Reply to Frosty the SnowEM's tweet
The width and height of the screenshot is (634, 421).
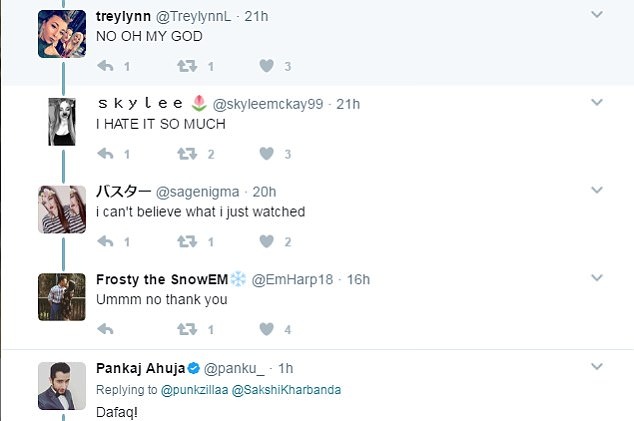tap(104, 329)
